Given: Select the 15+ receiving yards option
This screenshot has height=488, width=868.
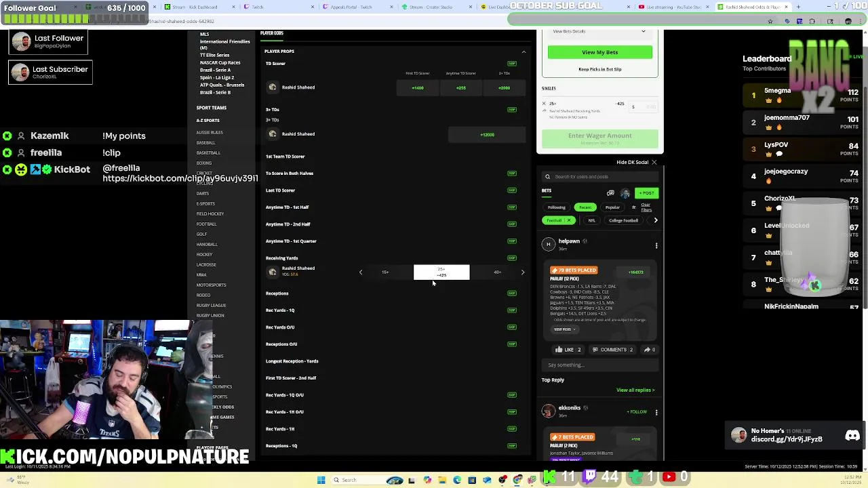Looking at the screenshot, I should [x=385, y=272].
